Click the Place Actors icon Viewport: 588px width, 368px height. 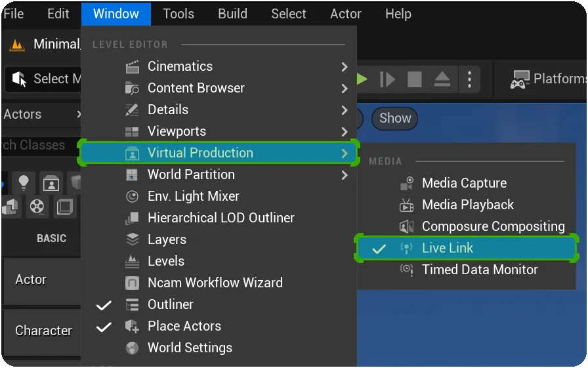coord(132,326)
